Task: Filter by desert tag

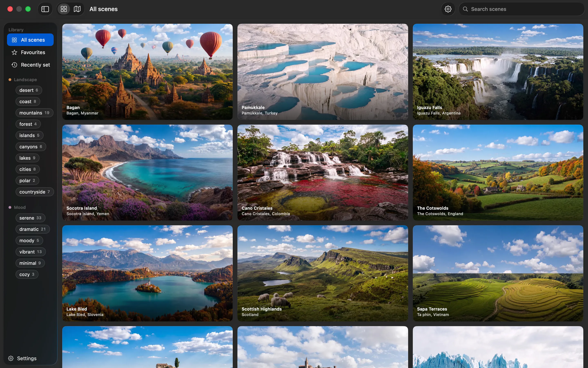Action: pos(29,90)
